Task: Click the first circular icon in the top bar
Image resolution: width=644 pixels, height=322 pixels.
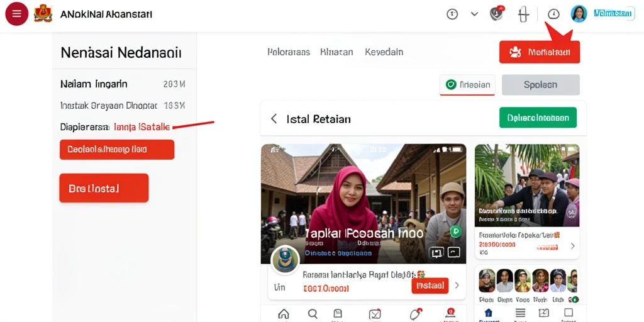Action: (x=452, y=14)
